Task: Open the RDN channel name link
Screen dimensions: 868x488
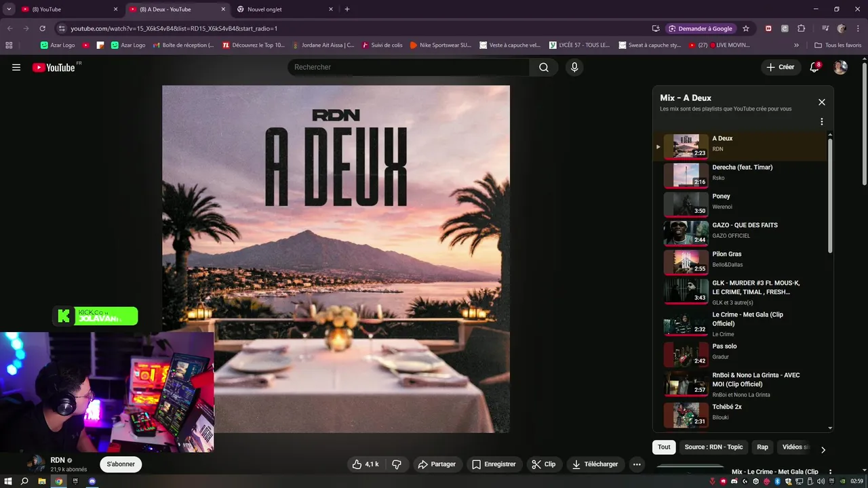Action: tap(58, 460)
